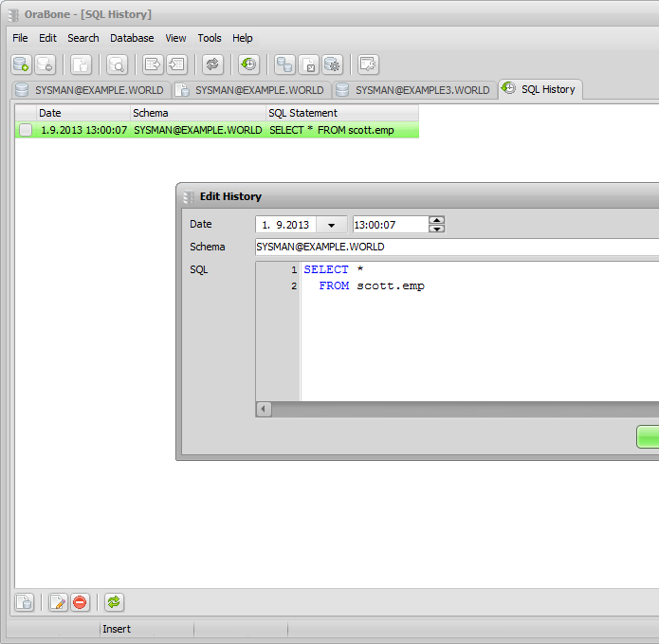Click left arrow of SQL editor horizontal scrollbar

[265, 409]
